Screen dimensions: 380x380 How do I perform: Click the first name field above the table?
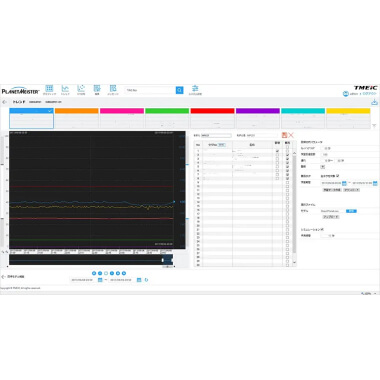216,136
